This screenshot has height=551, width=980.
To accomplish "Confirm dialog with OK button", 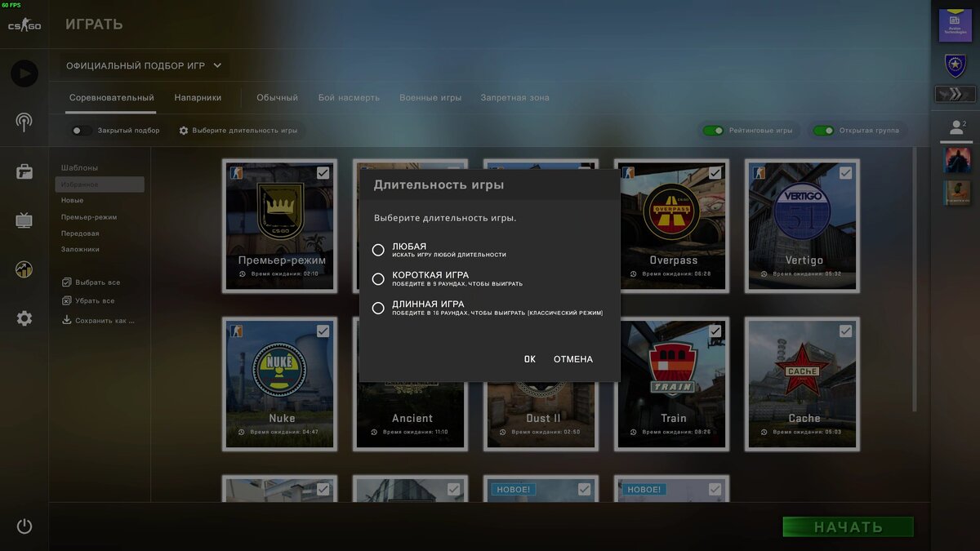I will point(530,359).
